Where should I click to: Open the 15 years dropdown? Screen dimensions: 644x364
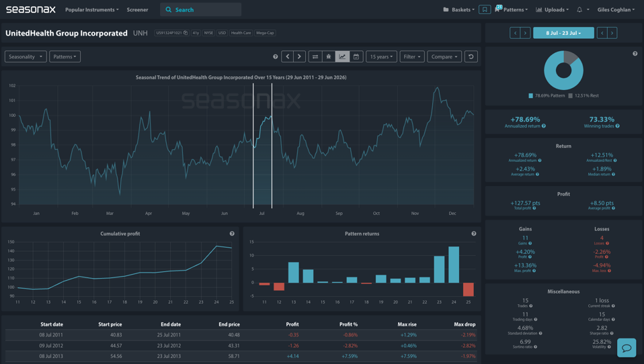tap(381, 56)
